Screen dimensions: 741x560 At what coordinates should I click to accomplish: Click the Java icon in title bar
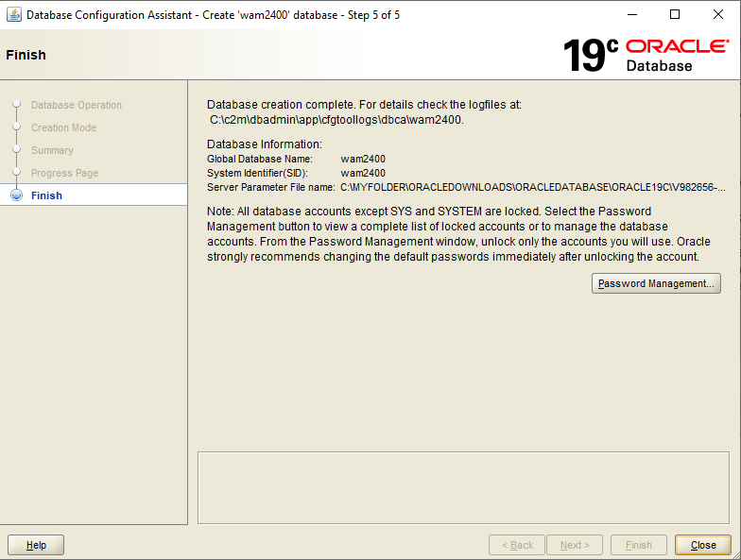tap(13, 15)
